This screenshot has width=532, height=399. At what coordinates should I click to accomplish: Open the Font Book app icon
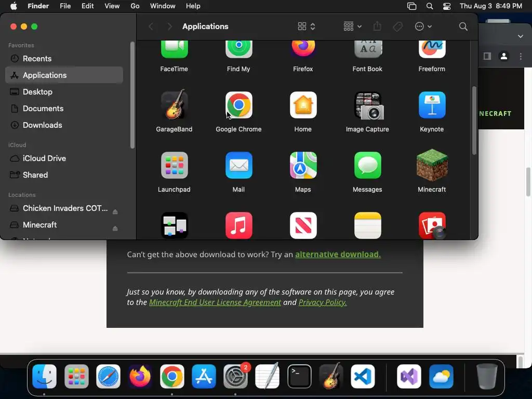tap(367, 49)
